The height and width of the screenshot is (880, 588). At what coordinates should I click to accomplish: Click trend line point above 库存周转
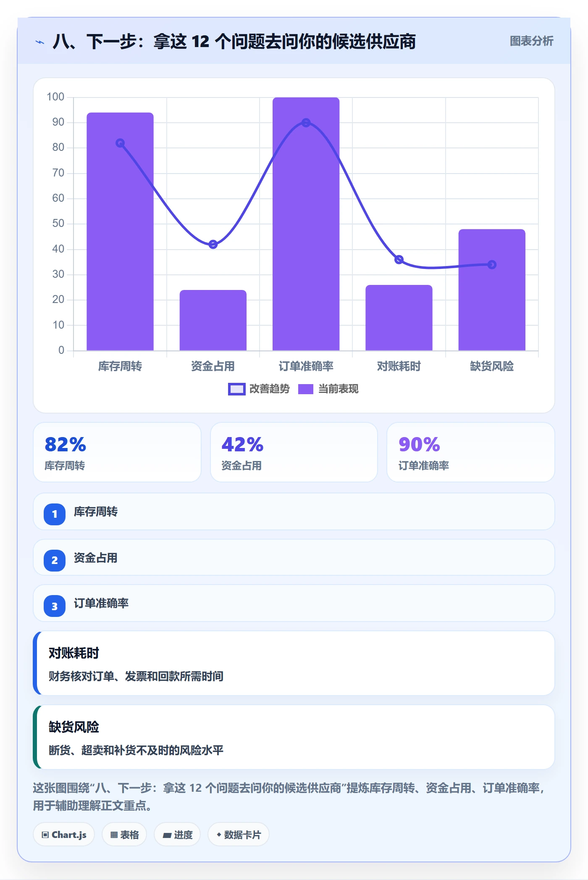click(120, 143)
